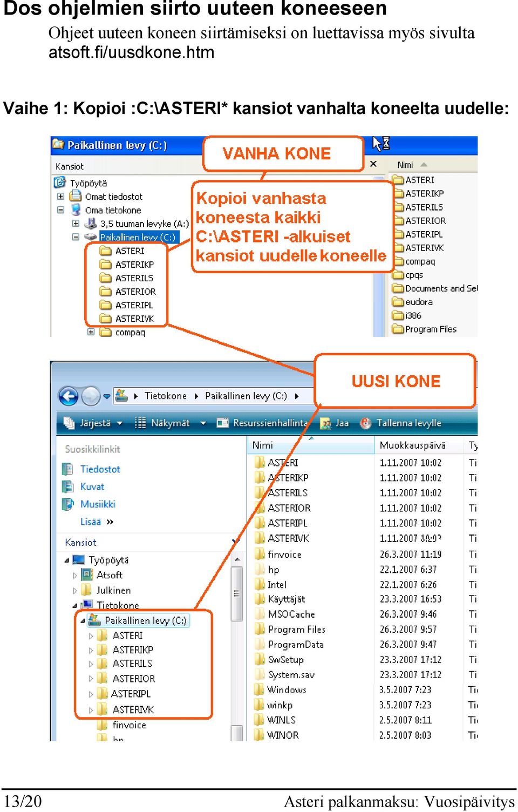The height and width of the screenshot is (812, 518).
Task: Click the Back arrow button in the new computer window
Action: point(69,396)
